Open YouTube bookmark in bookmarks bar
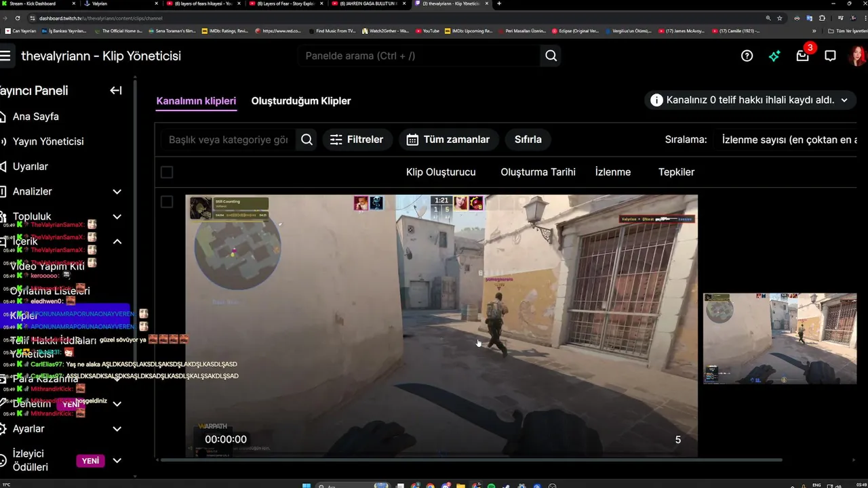 tap(427, 30)
